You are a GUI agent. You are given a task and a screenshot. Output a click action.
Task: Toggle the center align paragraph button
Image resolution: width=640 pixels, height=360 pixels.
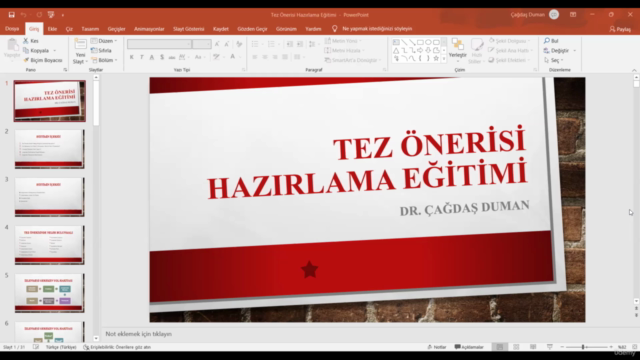tap(265, 57)
